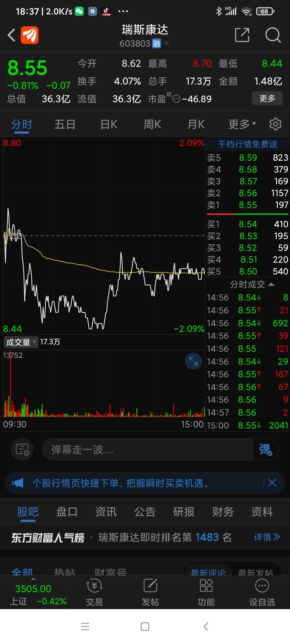Switch to the 周K chart tab

[153, 124]
